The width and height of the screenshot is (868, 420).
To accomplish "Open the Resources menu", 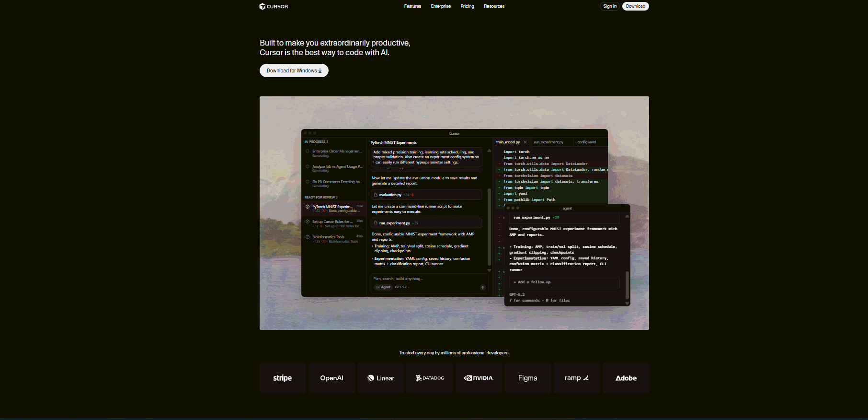I will (x=494, y=6).
